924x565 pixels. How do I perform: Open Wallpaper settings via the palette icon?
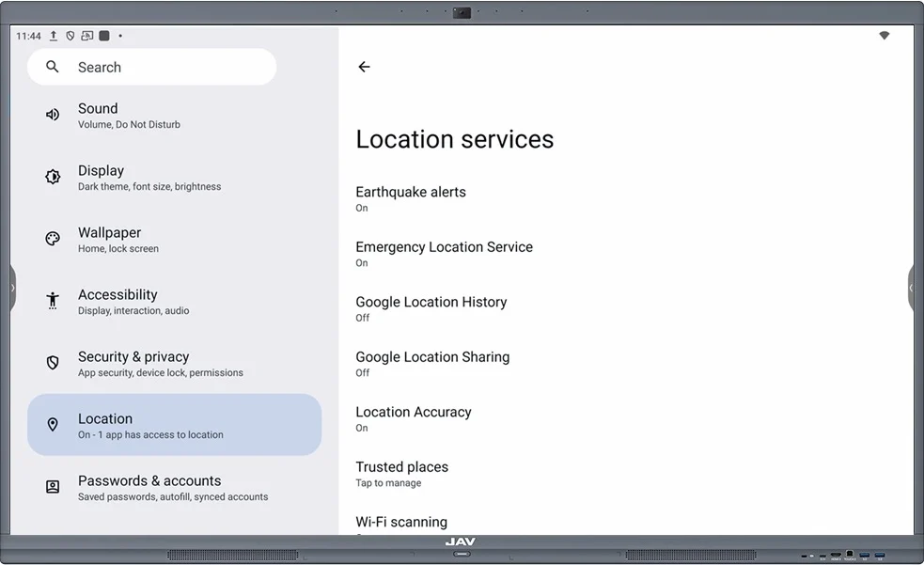point(52,238)
